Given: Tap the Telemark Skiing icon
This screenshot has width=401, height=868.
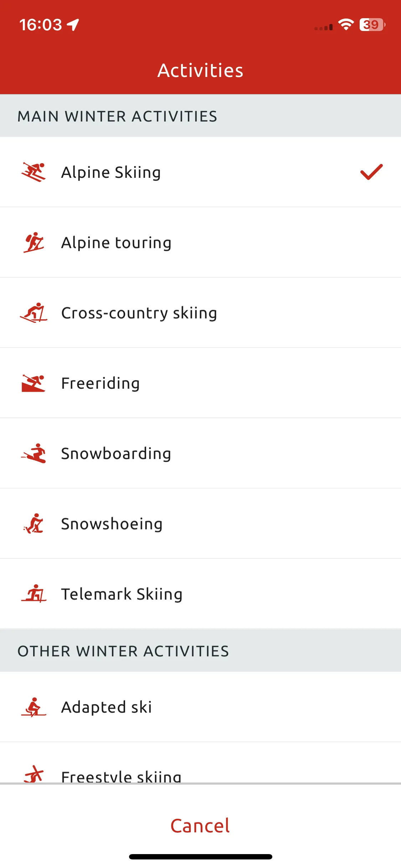Looking at the screenshot, I should [x=34, y=594].
